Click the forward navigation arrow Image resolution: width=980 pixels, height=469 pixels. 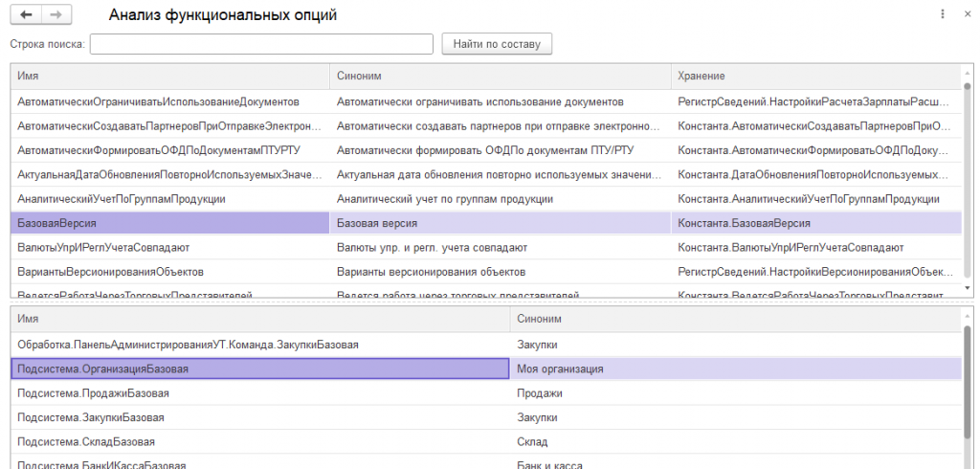tap(56, 15)
